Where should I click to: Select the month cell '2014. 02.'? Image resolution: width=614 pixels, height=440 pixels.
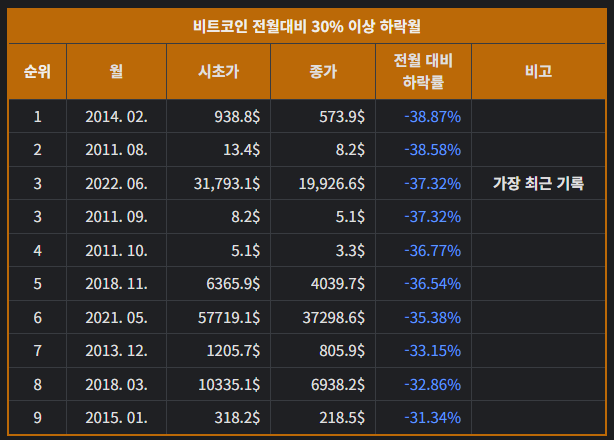tap(116, 117)
